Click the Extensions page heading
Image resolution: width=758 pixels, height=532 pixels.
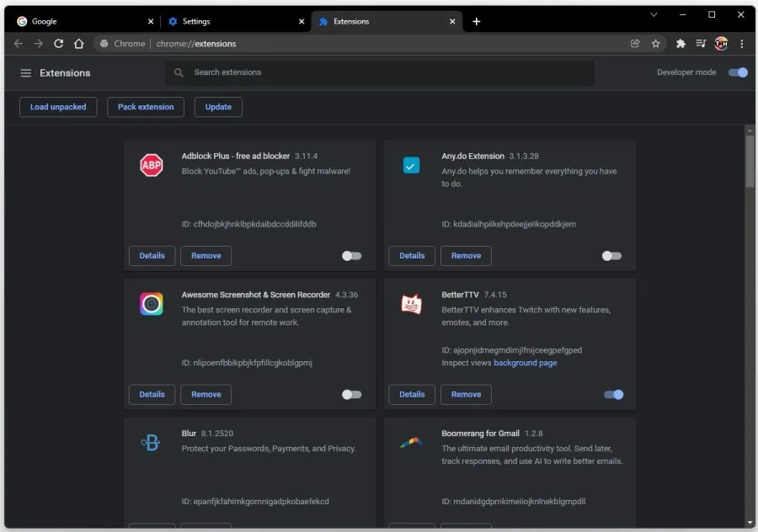65,73
